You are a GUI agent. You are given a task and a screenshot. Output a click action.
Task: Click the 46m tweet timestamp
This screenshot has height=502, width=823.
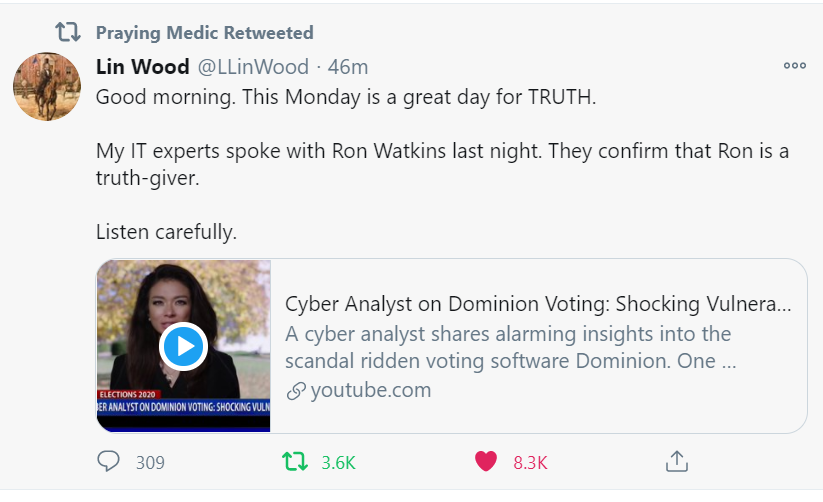pyautogui.click(x=349, y=67)
